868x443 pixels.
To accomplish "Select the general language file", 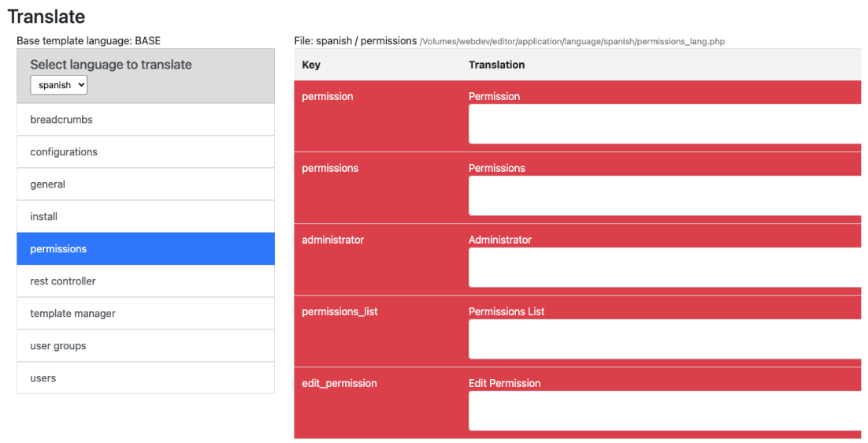I will pyautogui.click(x=145, y=184).
